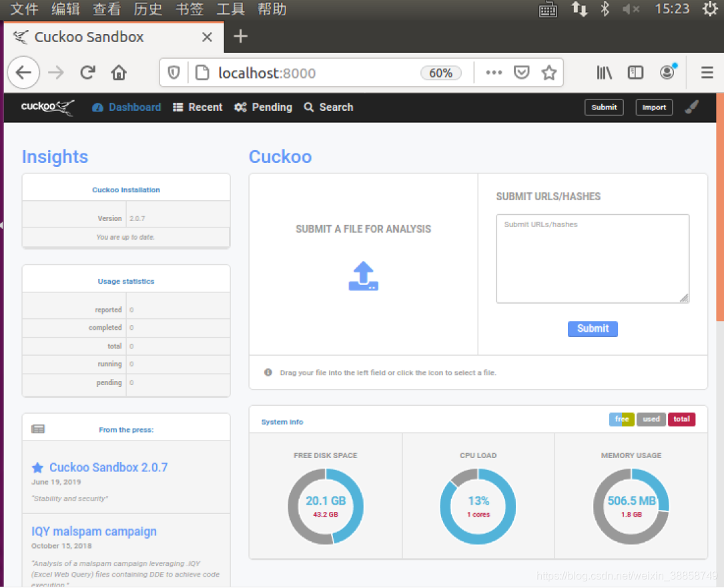Click the info icon beside the drag-your-file hint
724x588 pixels.
click(x=268, y=372)
